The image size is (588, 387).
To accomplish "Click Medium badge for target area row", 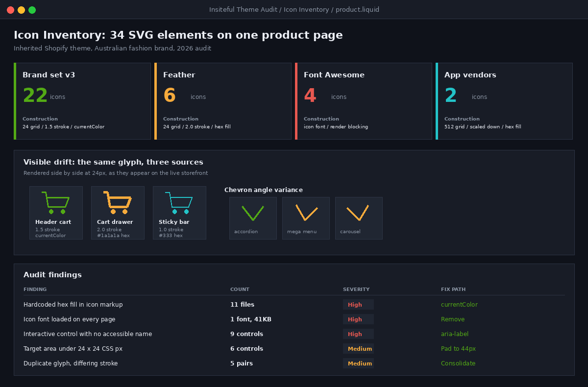I will (358, 349).
